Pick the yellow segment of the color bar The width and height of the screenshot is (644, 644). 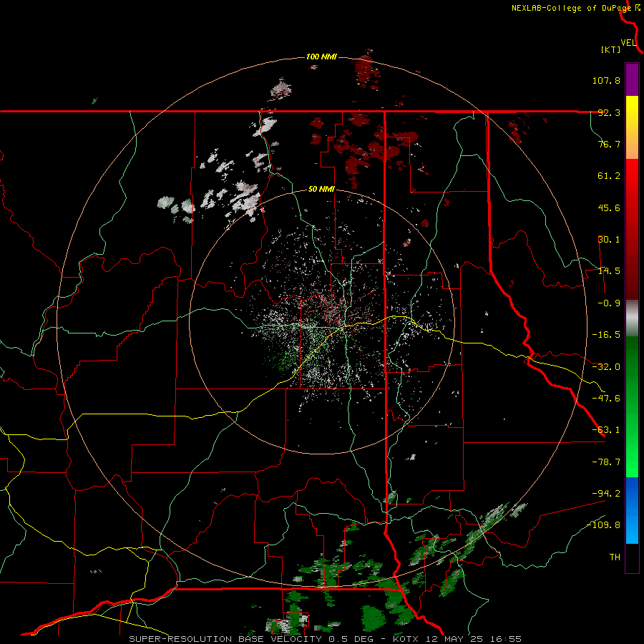coord(632,127)
